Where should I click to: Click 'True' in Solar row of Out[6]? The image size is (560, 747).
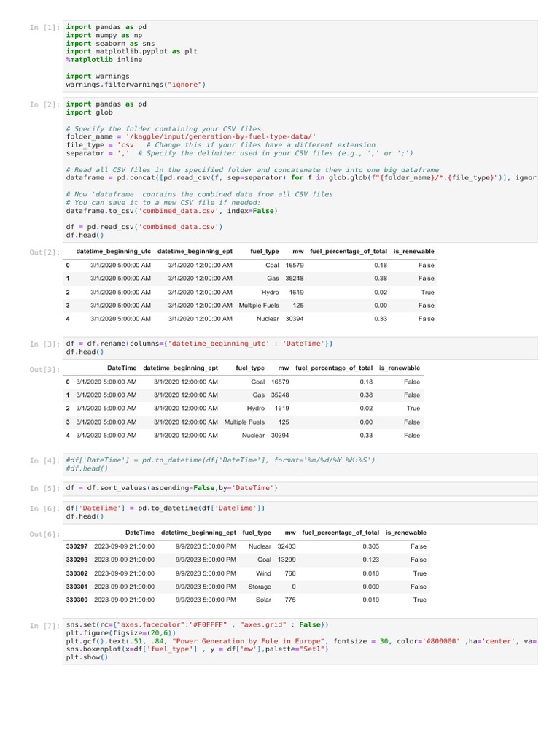point(419,600)
